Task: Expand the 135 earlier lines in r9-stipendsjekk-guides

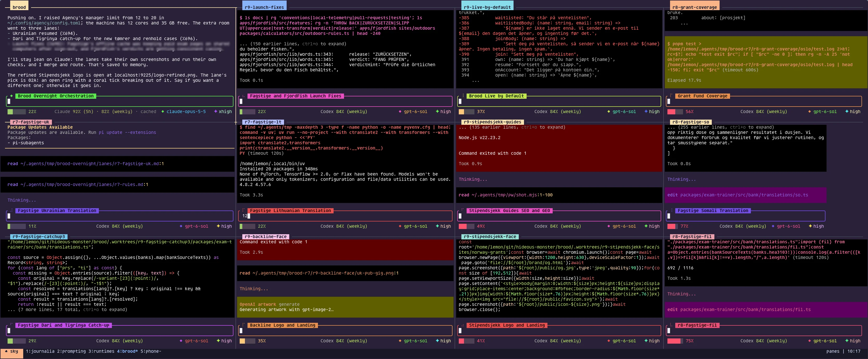Action: point(512,127)
